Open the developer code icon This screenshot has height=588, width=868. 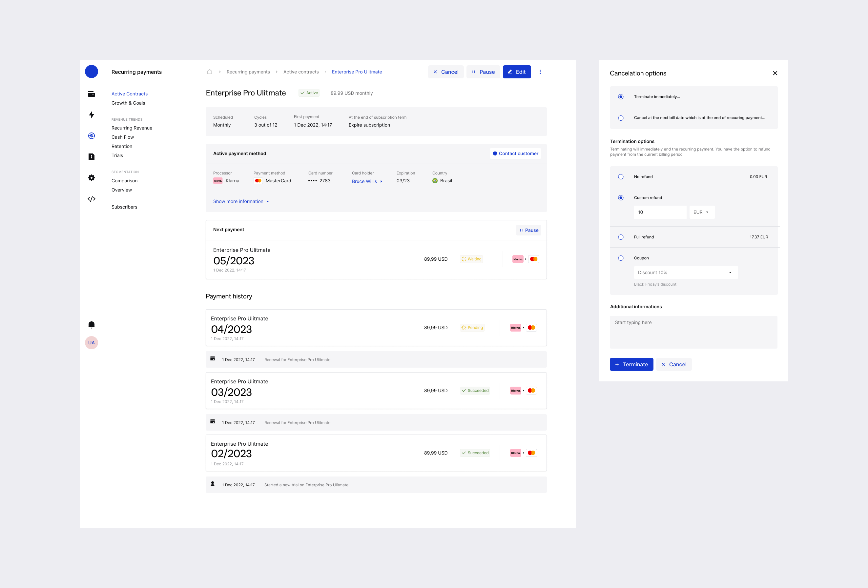point(91,199)
